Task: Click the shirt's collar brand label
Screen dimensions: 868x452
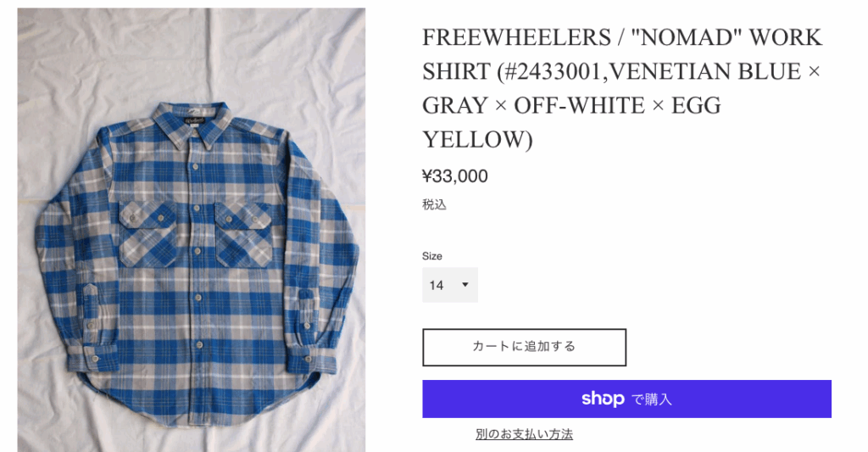Action: point(194,120)
